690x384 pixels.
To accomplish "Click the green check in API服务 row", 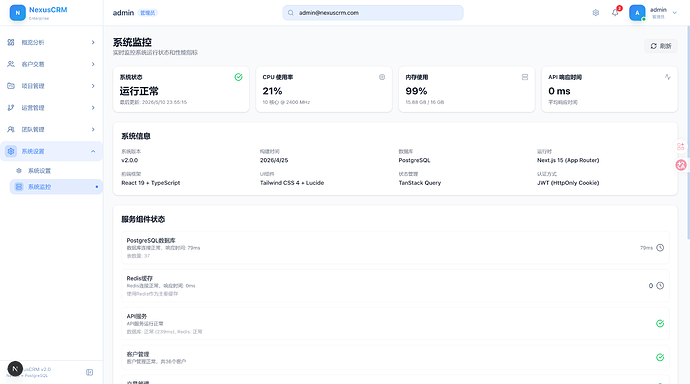I will point(660,324).
